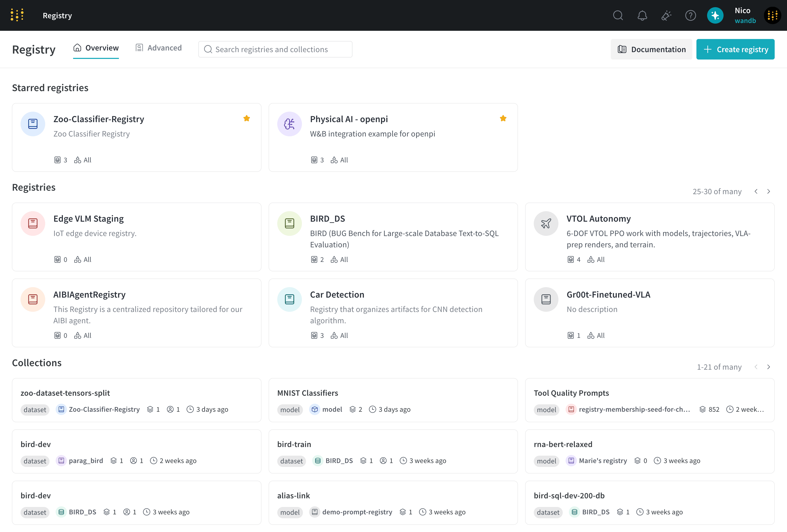
Task: Focus the Search registries and collections field
Action: point(275,49)
